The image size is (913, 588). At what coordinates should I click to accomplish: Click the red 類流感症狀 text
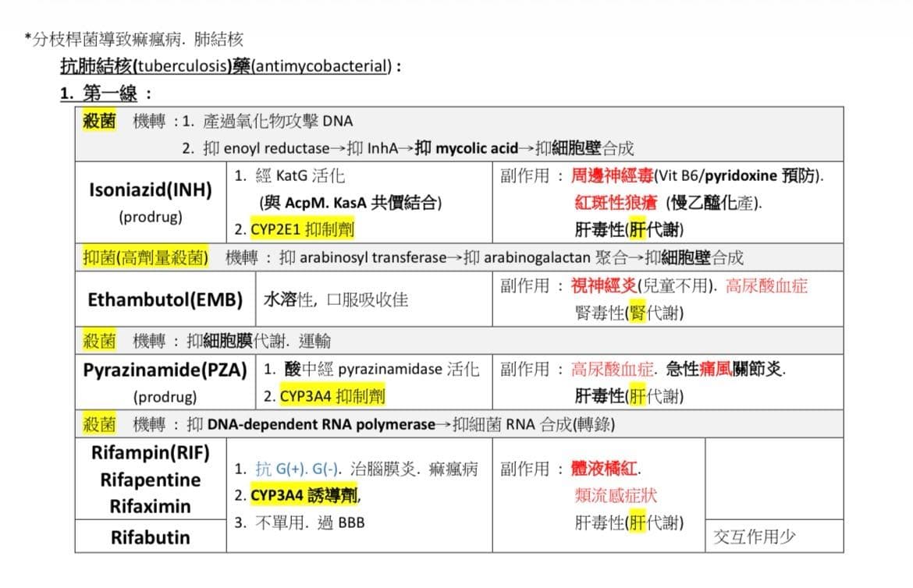[x=616, y=495]
